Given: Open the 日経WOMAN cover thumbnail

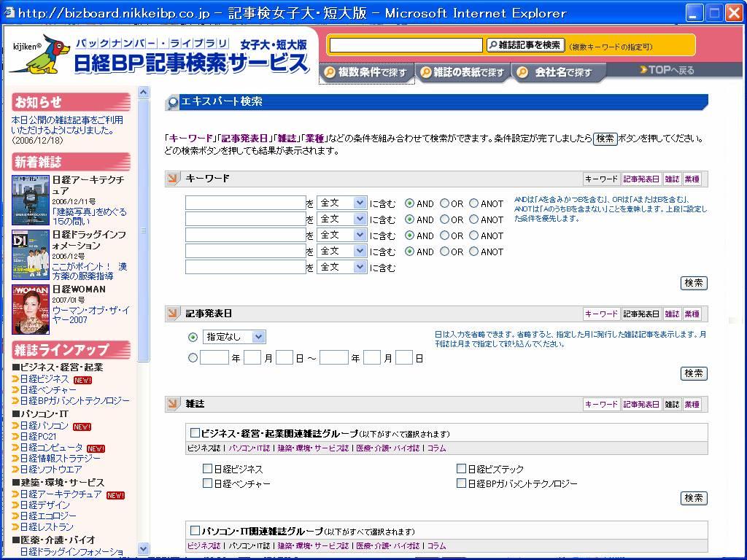Looking at the screenshot, I should tap(31, 309).
